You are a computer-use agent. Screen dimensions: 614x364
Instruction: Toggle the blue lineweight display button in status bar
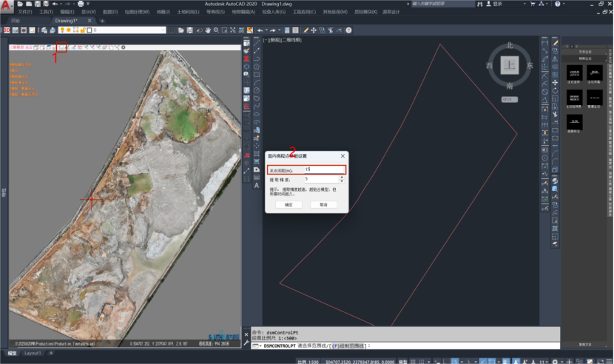[506, 361]
